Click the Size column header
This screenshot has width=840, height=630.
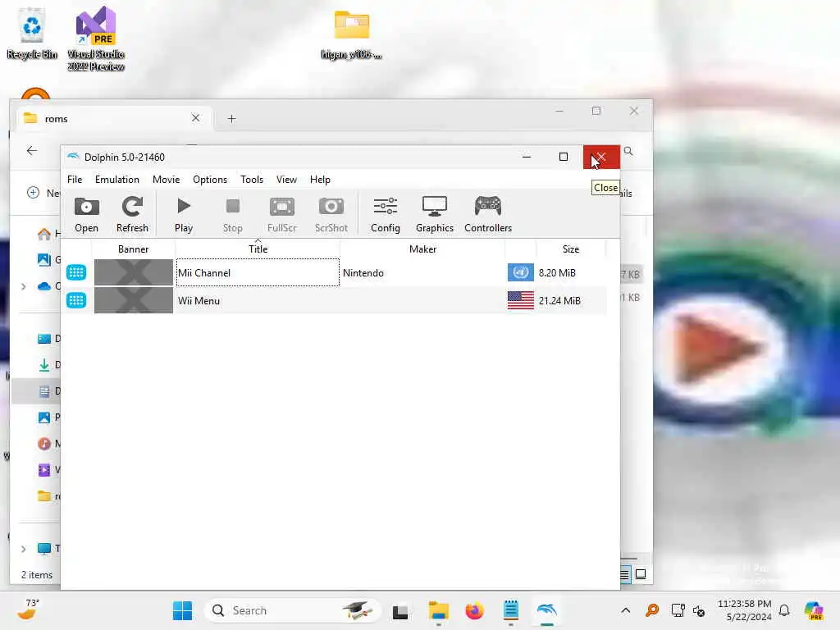[x=571, y=249]
